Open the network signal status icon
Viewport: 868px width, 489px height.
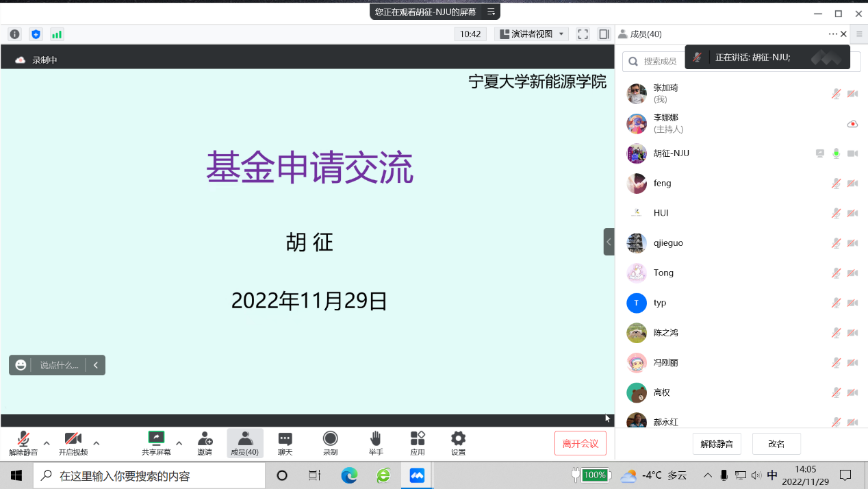[x=57, y=34]
